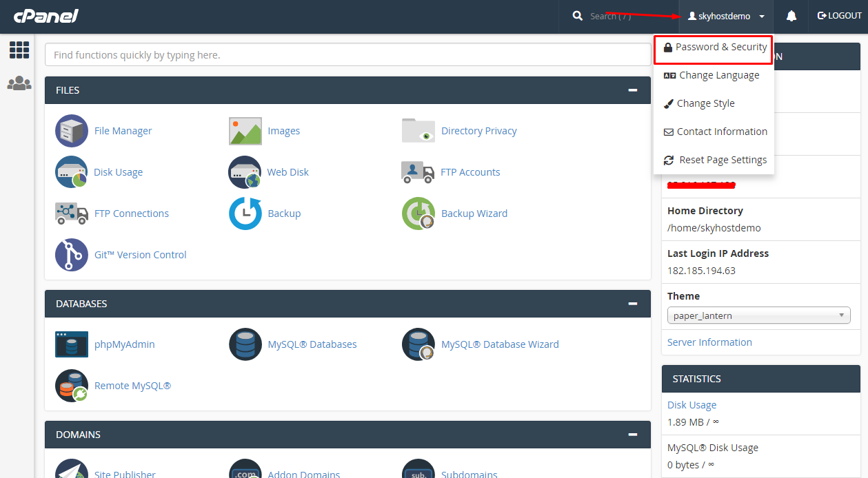Screen dimensions: 868x478
Task: Open the Web Disk icon
Action: point(245,172)
